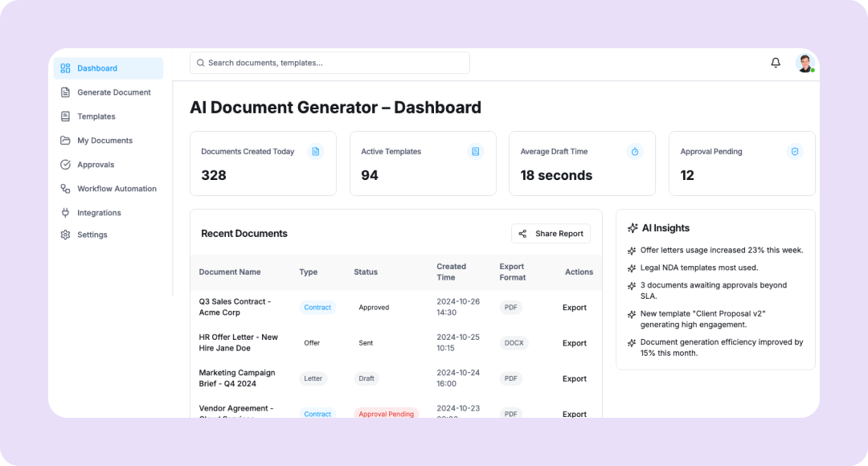Click the Draft status badge for Marketing Campaign Brief
Screen dimensions: 868x466
pyautogui.click(x=366, y=378)
